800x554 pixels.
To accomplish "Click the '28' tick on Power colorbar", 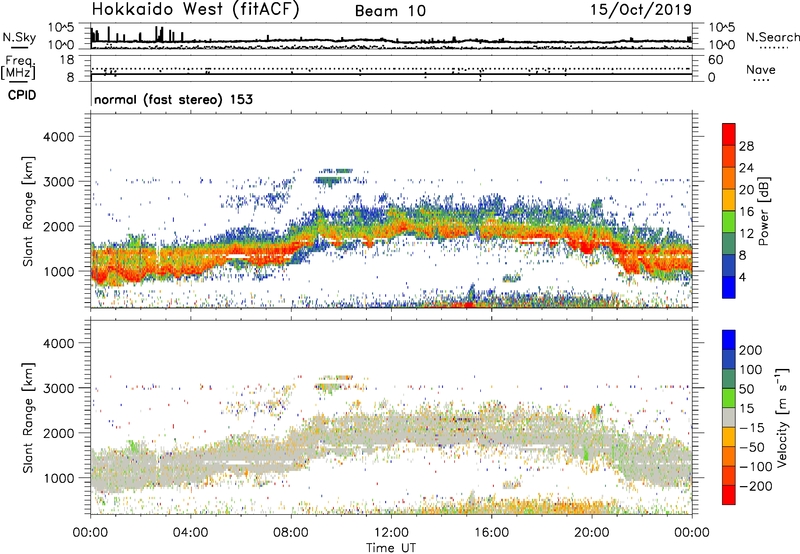I will pos(746,146).
